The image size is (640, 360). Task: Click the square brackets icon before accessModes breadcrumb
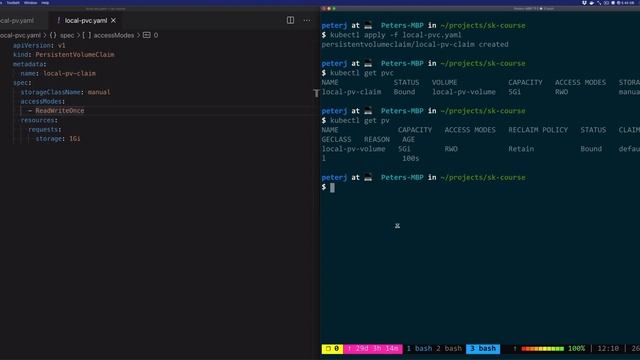(87, 36)
